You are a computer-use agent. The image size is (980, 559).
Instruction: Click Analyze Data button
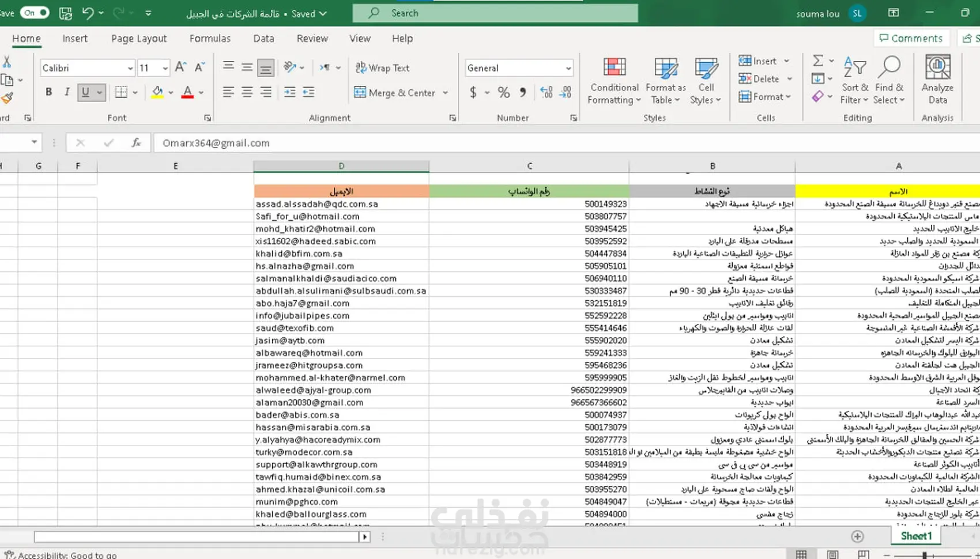point(937,81)
